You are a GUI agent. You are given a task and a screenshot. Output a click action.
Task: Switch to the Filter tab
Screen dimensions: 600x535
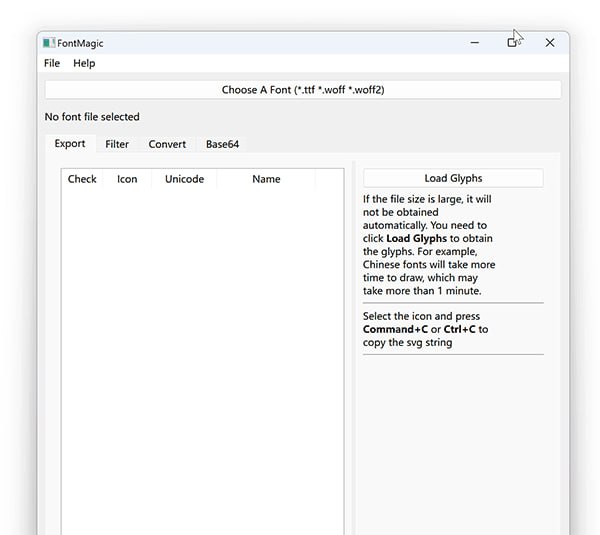click(117, 144)
